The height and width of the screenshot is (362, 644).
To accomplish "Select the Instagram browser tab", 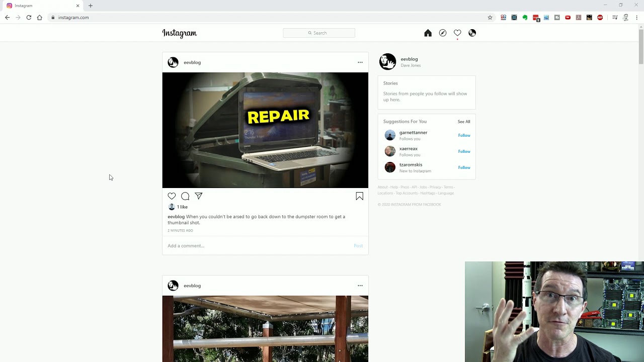I will point(43,6).
